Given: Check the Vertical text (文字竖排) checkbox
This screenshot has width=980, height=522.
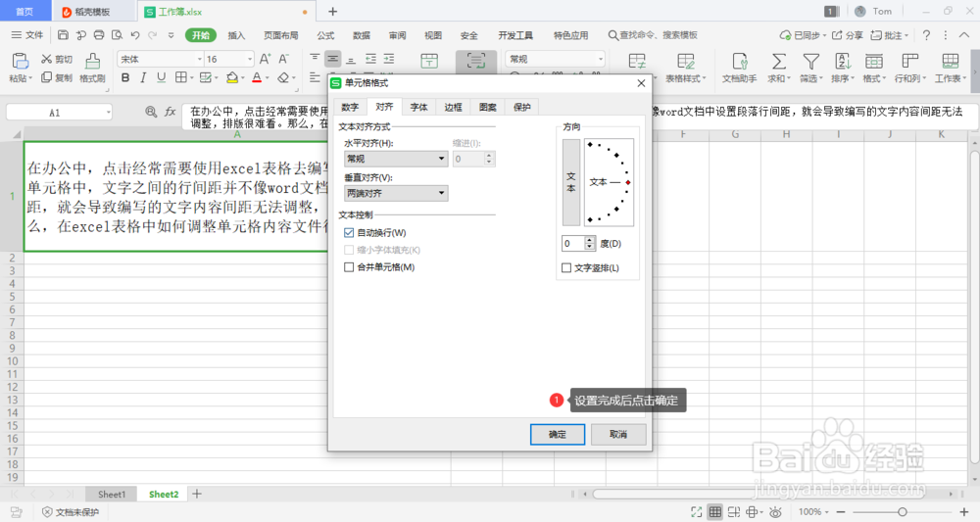Looking at the screenshot, I should pos(566,268).
